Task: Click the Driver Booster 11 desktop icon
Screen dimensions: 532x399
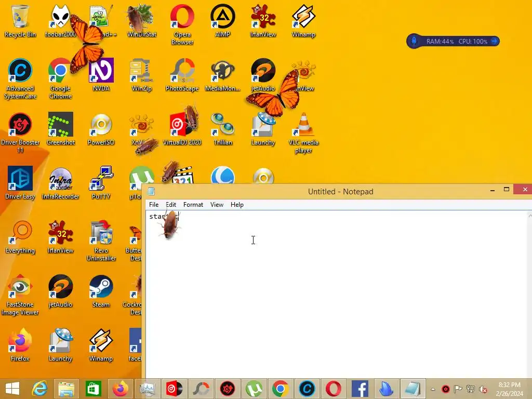Action: pos(20,132)
